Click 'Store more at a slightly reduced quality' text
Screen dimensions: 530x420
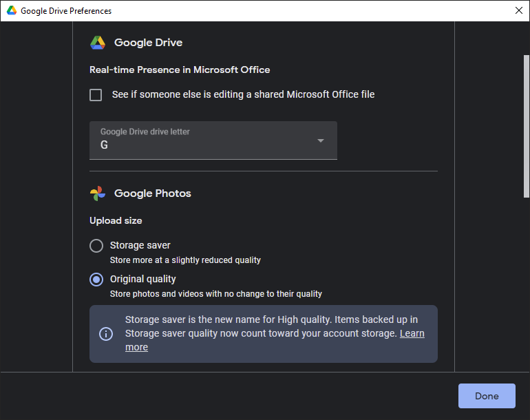click(185, 260)
